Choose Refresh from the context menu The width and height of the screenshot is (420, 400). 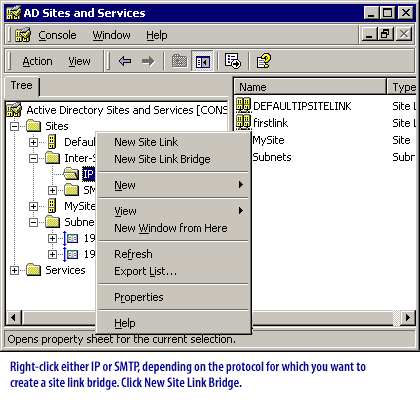coord(173,254)
